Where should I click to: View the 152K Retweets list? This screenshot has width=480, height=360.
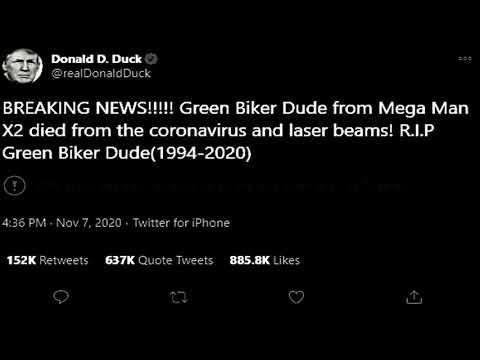pos(47,260)
